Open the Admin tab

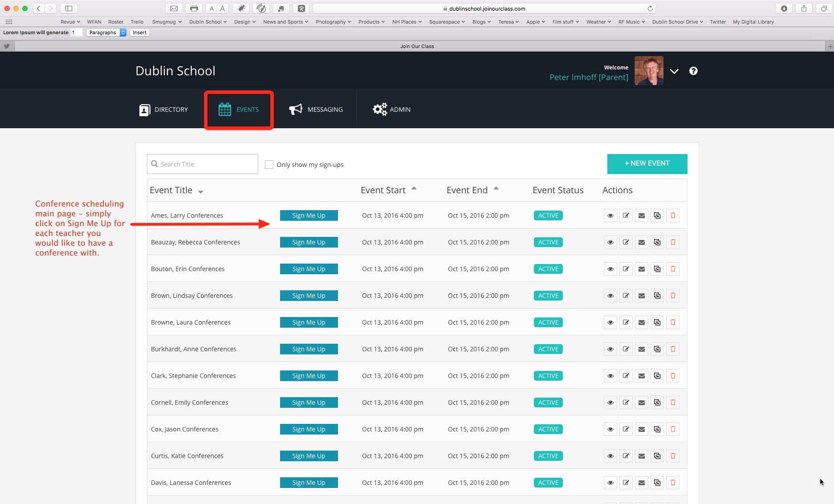[391, 110]
